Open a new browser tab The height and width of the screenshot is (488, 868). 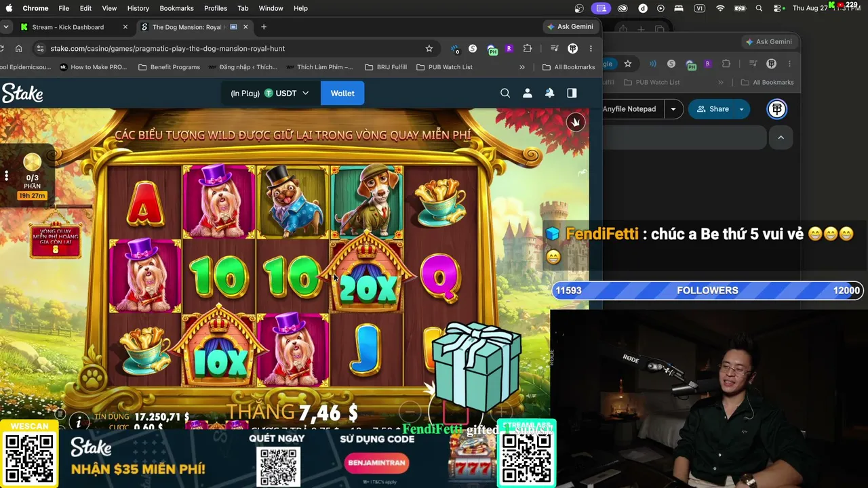coord(264,27)
